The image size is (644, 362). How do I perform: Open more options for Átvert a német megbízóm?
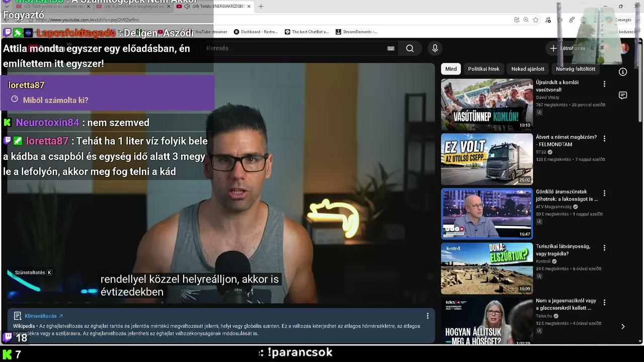[x=604, y=138]
